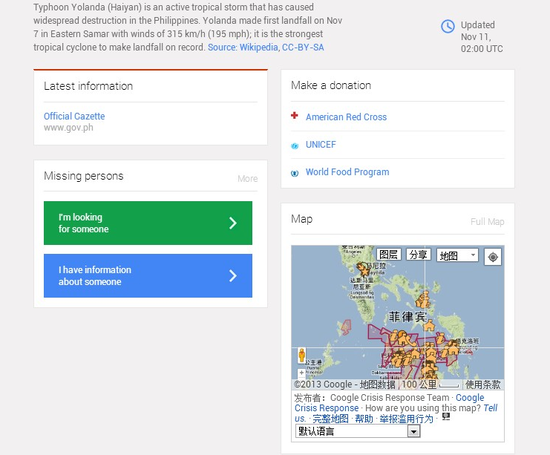
Task: Click the Updated clock icon
Action: tap(448, 26)
